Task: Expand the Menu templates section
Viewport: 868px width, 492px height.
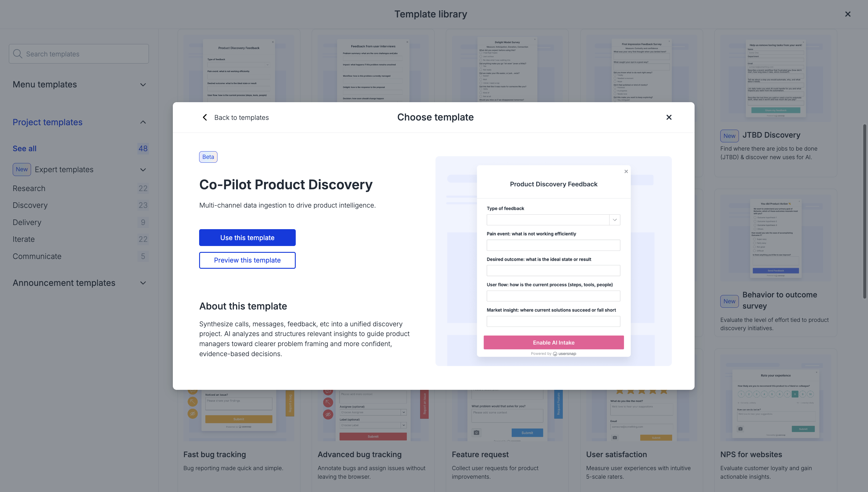Action: 143,84
